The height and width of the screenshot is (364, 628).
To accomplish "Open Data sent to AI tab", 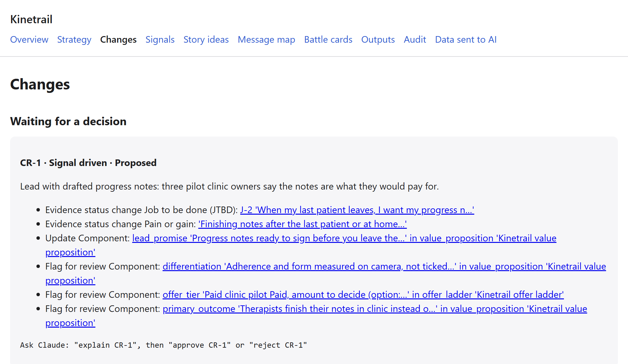I will pyautogui.click(x=466, y=40).
